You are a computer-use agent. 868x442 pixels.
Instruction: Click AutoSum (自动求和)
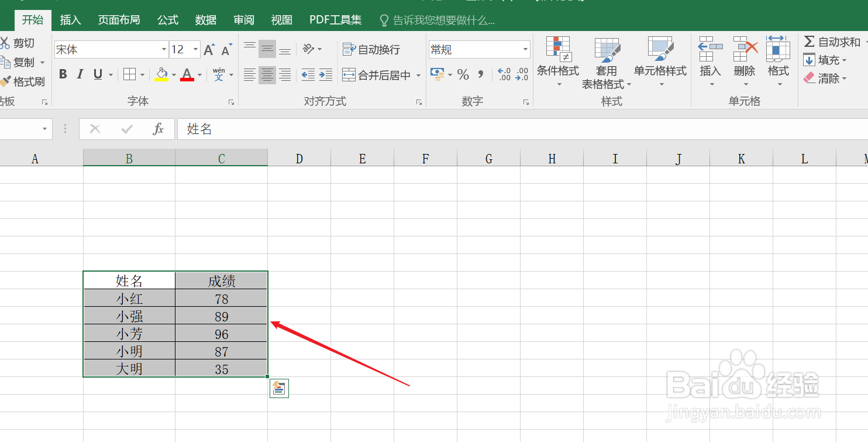[x=832, y=42]
